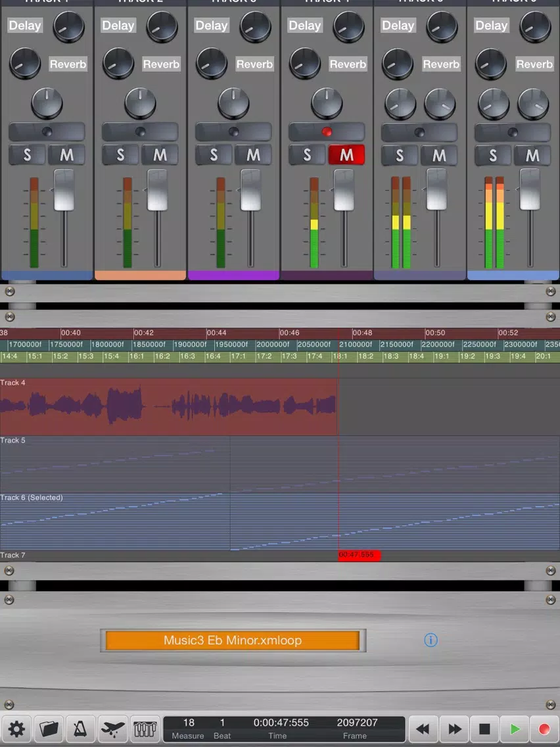Screen dimensions: 560x747
Task: Click the 17:1 mark on the measure ruler
Action: pos(238,356)
